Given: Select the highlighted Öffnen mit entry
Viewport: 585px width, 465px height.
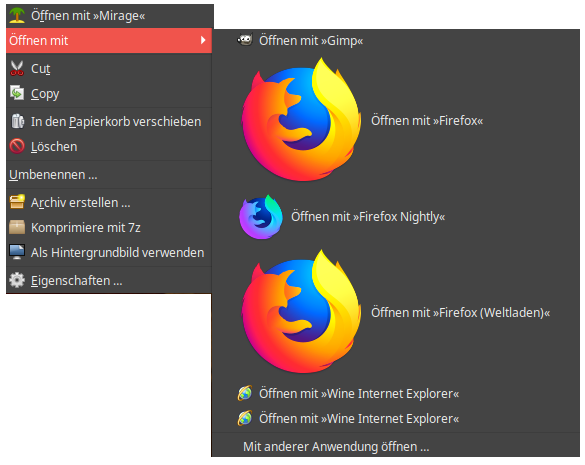Looking at the screenshot, I should [x=109, y=40].
